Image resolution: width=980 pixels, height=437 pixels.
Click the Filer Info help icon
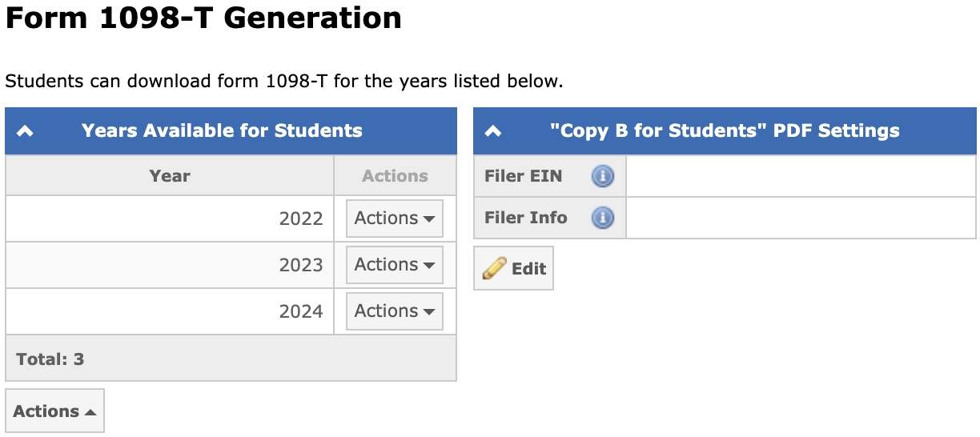coord(602,218)
